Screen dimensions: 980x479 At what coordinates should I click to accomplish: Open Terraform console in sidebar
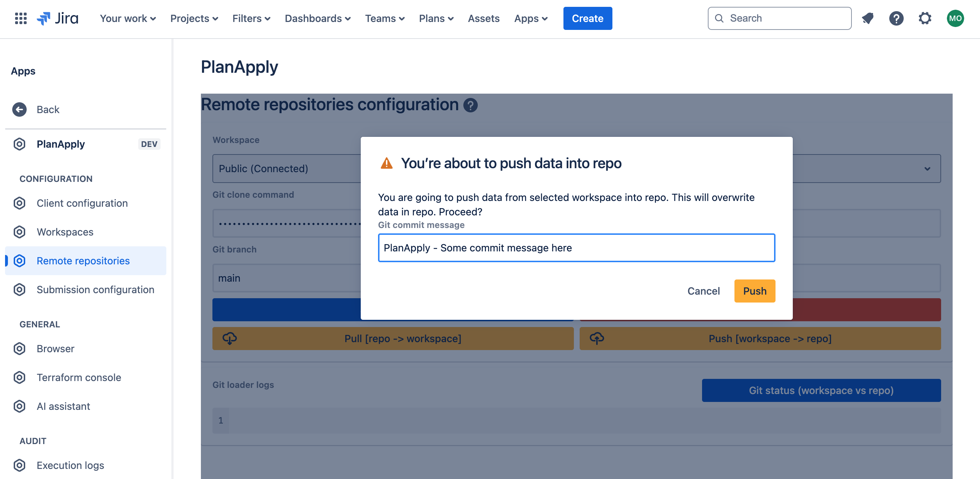(79, 377)
